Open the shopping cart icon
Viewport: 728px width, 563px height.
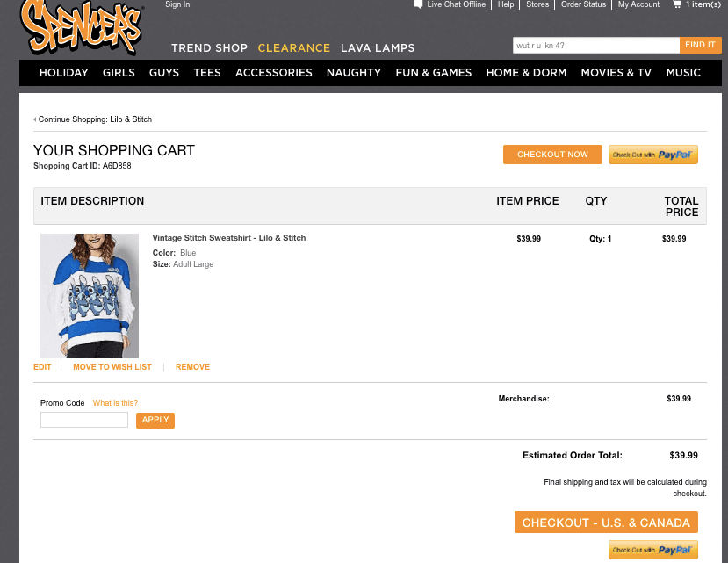(x=677, y=4)
